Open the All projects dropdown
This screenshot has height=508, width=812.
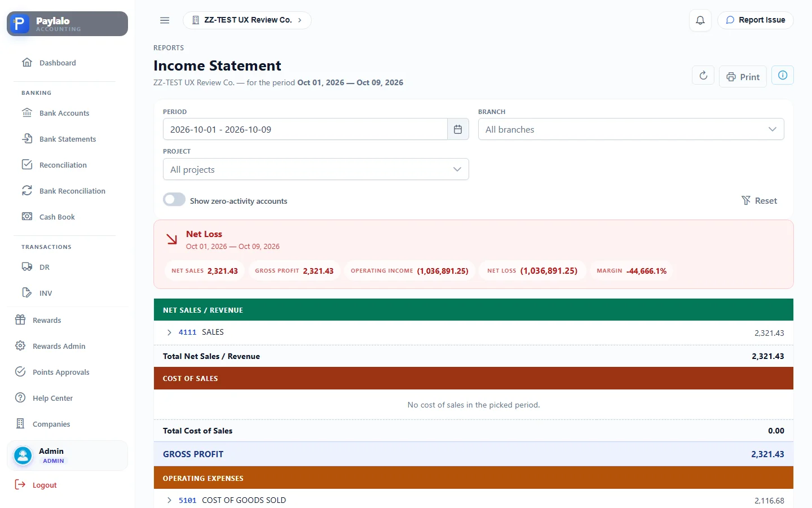pyautogui.click(x=316, y=169)
